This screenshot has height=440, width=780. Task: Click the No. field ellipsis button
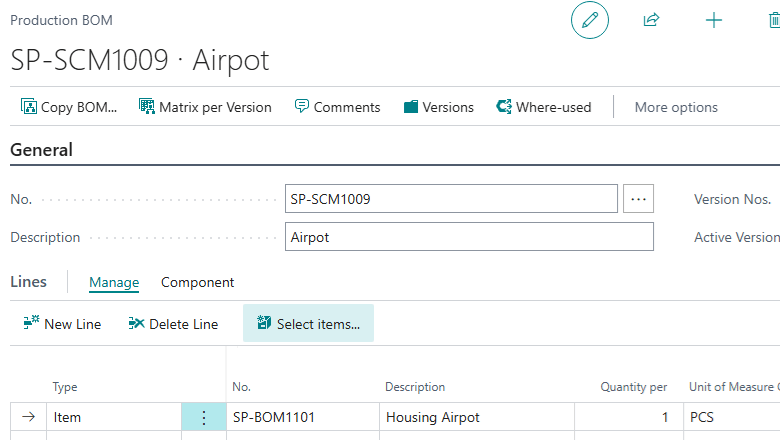638,199
